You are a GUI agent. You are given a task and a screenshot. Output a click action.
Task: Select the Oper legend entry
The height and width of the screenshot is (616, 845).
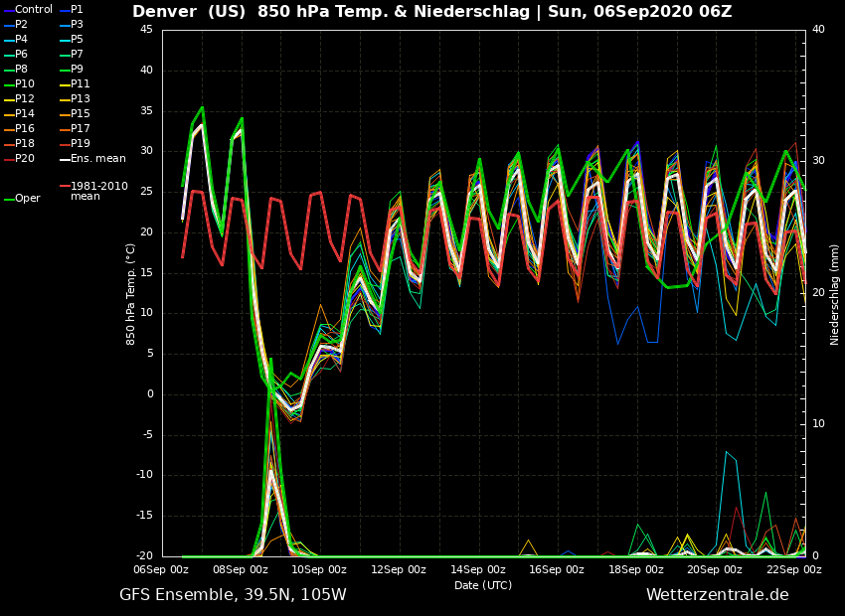(x=27, y=199)
